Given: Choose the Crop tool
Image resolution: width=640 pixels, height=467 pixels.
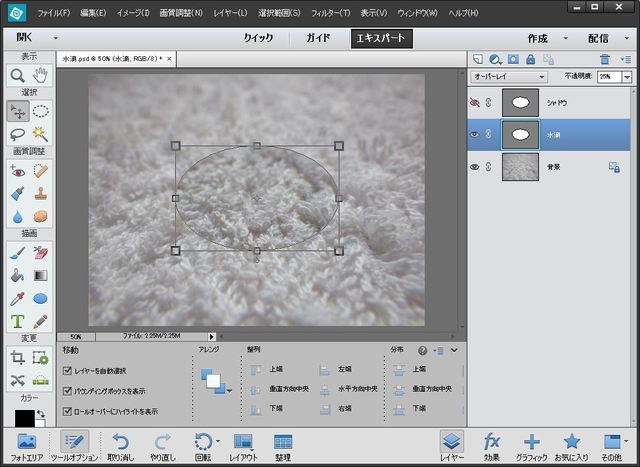Looking at the screenshot, I should (x=17, y=357).
